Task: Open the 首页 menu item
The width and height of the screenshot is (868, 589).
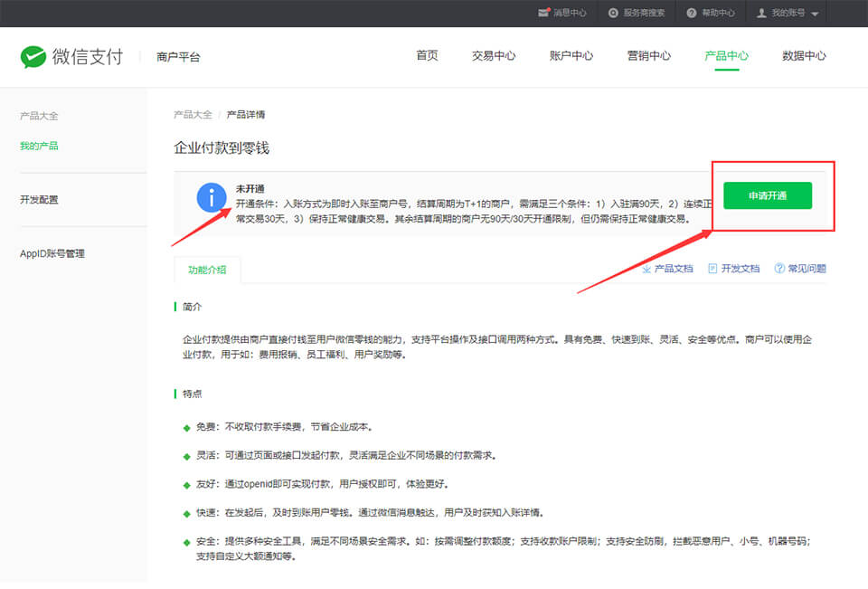Action: click(x=427, y=55)
